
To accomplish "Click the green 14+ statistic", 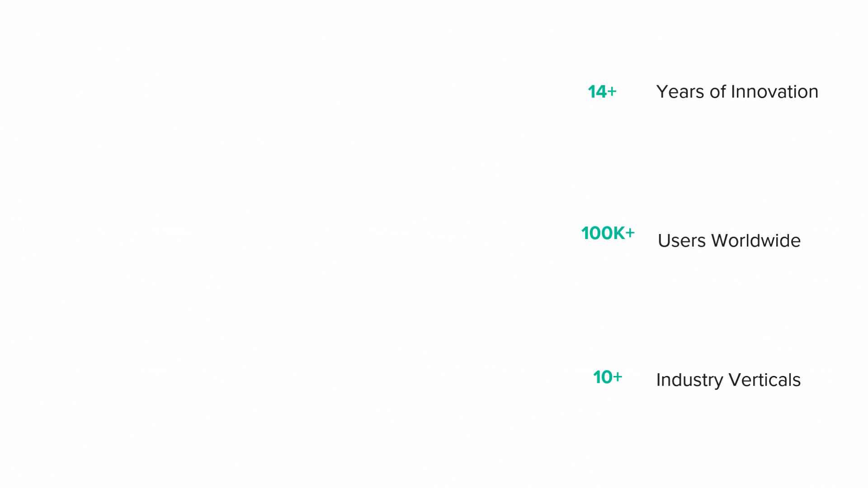I will (602, 92).
